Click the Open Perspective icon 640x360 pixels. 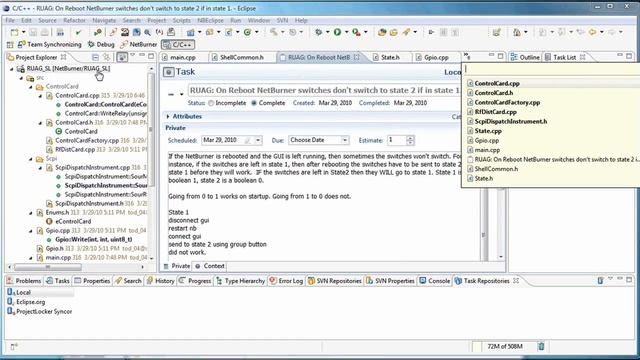(x=10, y=44)
